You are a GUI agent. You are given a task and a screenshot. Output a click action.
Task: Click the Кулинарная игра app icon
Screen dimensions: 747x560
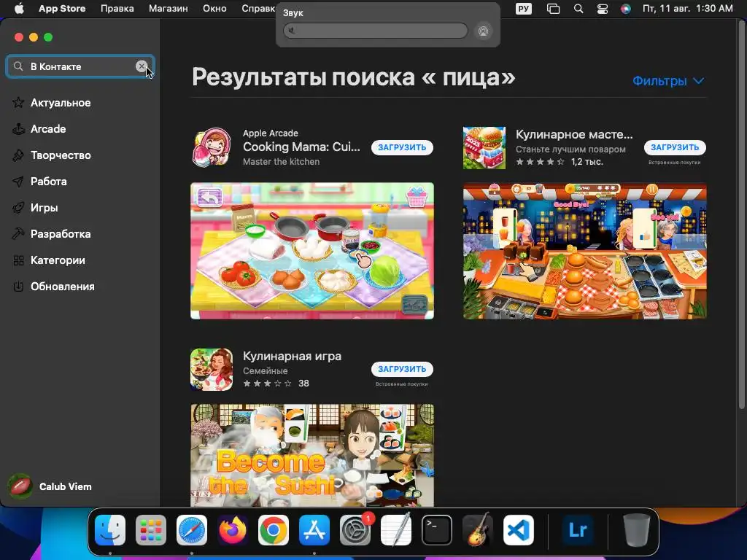pyautogui.click(x=212, y=370)
